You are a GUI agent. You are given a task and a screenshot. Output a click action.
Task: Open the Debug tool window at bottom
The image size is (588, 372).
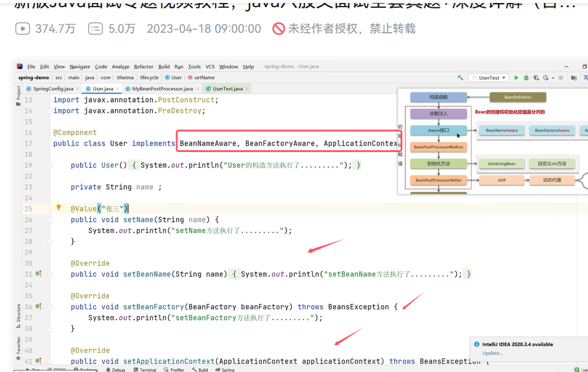tap(115, 370)
